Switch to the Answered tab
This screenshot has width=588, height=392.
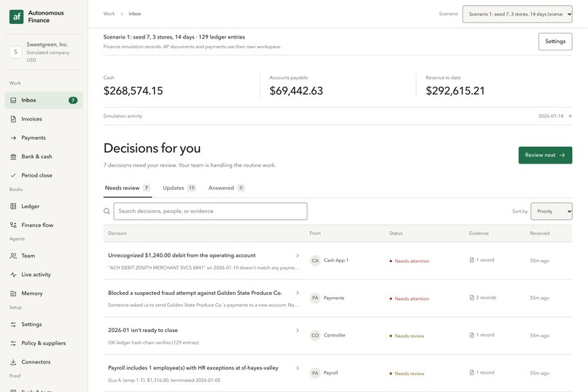[226, 188]
